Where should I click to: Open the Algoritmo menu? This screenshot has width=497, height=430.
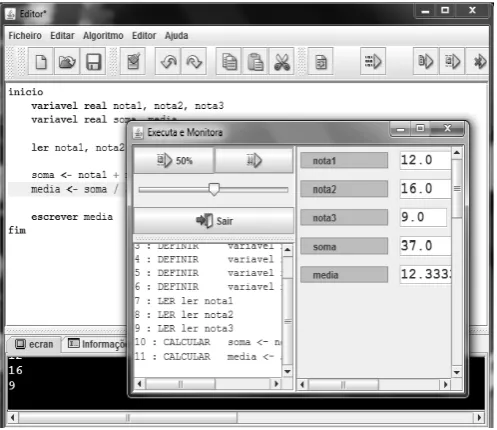tap(103, 35)
